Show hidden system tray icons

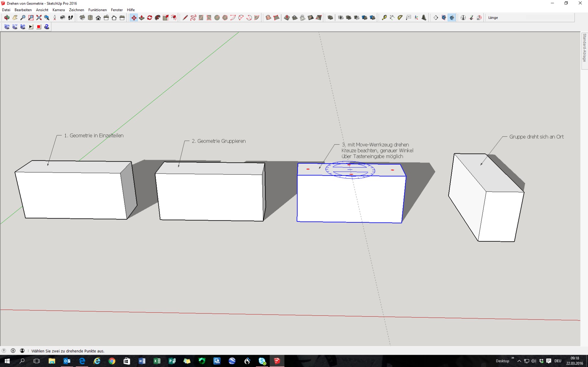click(x=519, y=361)
